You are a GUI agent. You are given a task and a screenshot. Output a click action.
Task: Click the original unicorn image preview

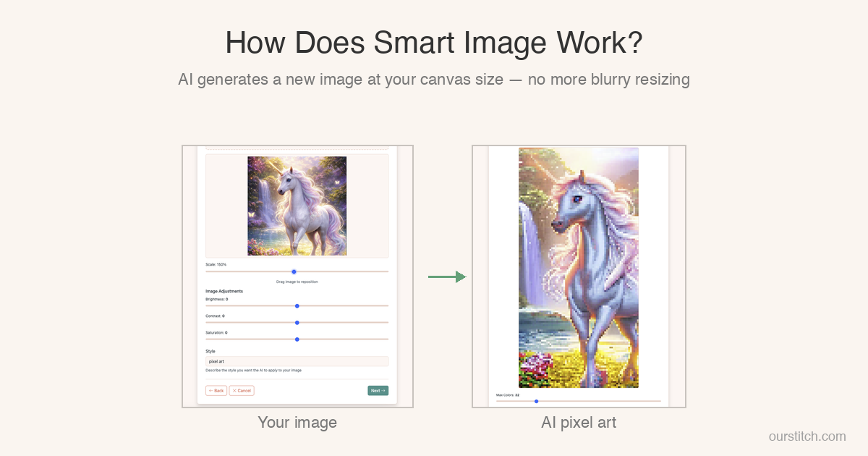click(x=297, y=206)
